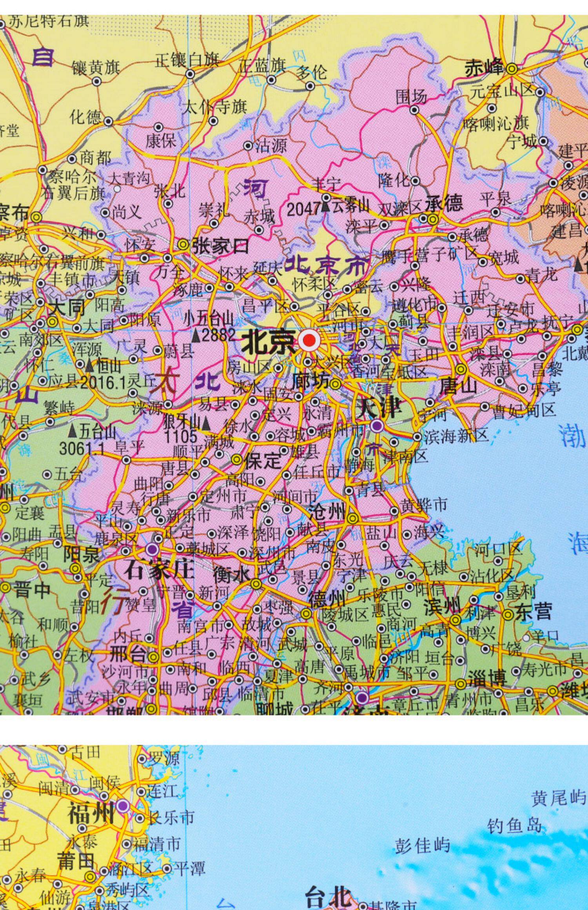Click the 河口区 label
Screen dimensions: 588x910
499,550
